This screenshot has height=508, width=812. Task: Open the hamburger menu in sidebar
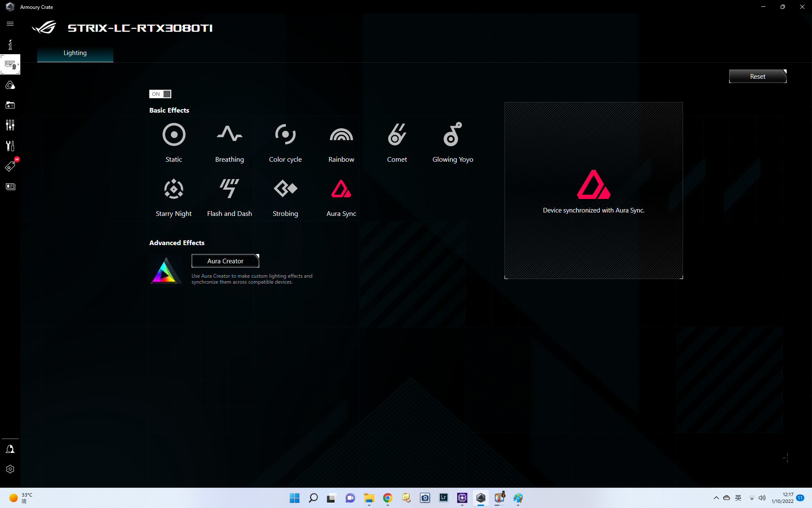coord(10,24)
